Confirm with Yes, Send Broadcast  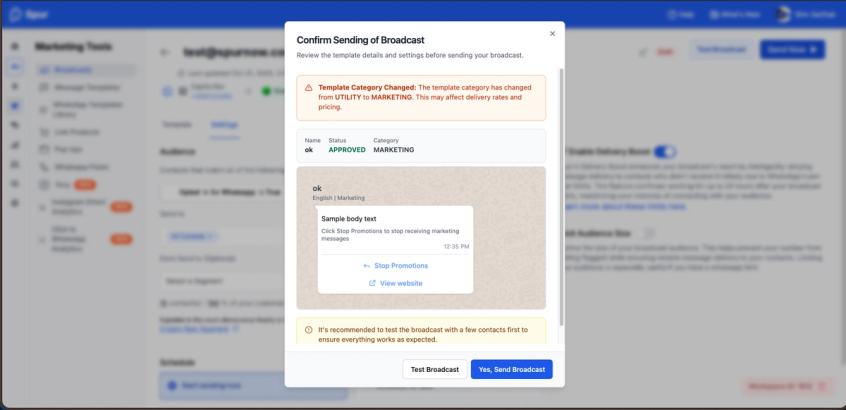click(x=511, y=370)
